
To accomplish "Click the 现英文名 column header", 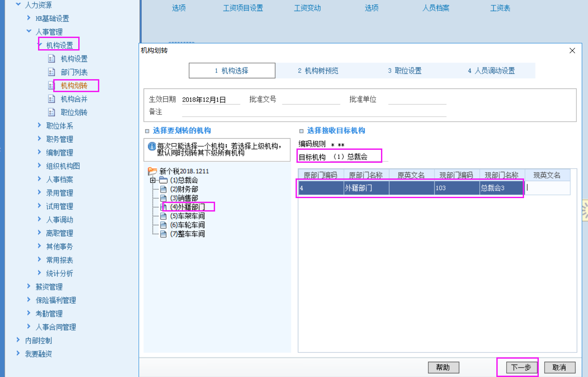I will pos(547,175).
